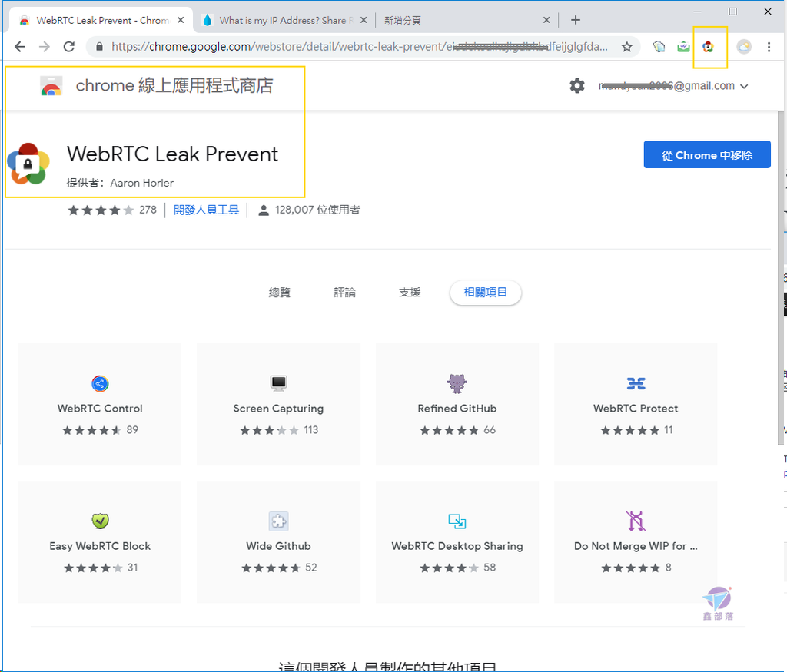Remove the extension via 從 Chrome 中移除

point(707,155)
